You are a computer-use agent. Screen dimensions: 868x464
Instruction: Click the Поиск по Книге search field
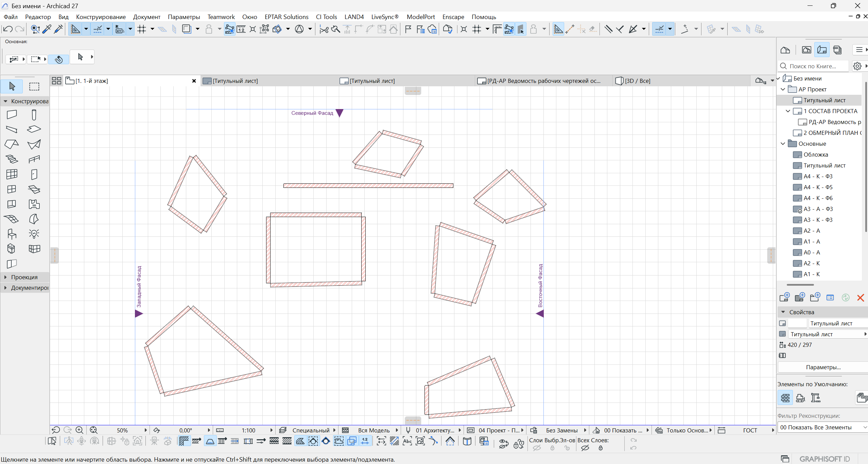click(813, 66)
